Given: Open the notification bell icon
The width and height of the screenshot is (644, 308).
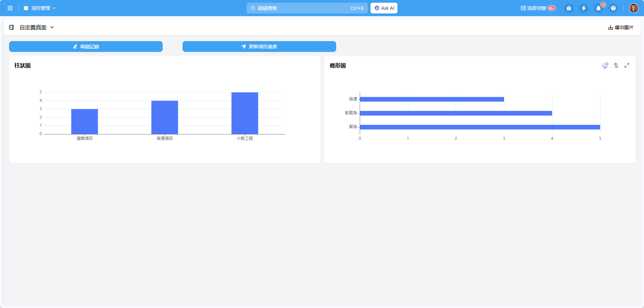Looking at the screenshot, I should (599, 8).
